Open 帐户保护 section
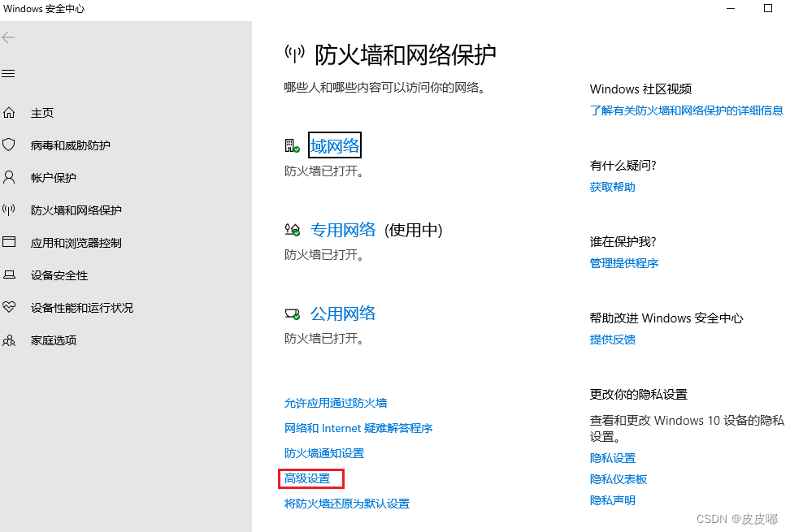 coord(54,178)
